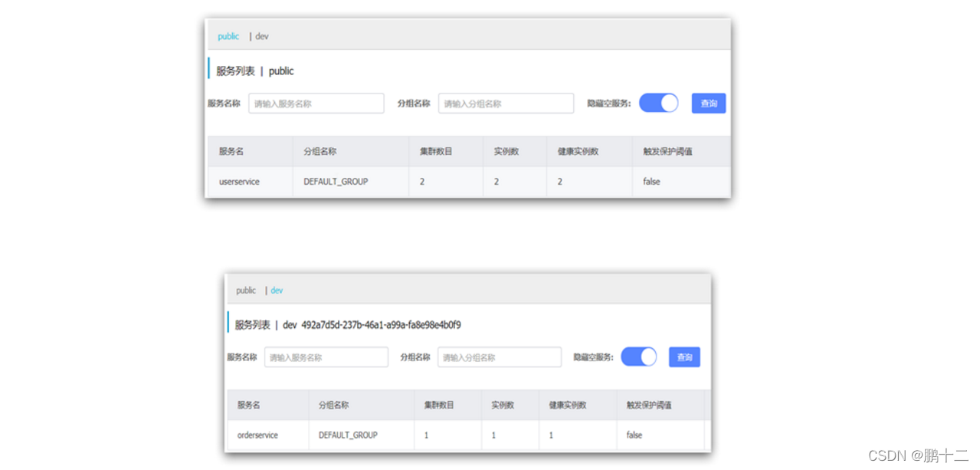Click the query button in the public panel
Image resolution: width=980 pixels, height=470 pixels.
709,104
